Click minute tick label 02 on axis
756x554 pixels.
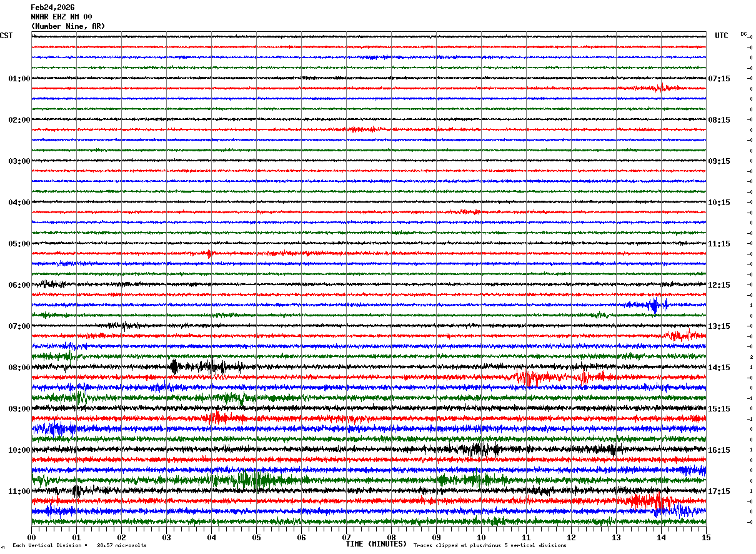(x=121, y=537)
